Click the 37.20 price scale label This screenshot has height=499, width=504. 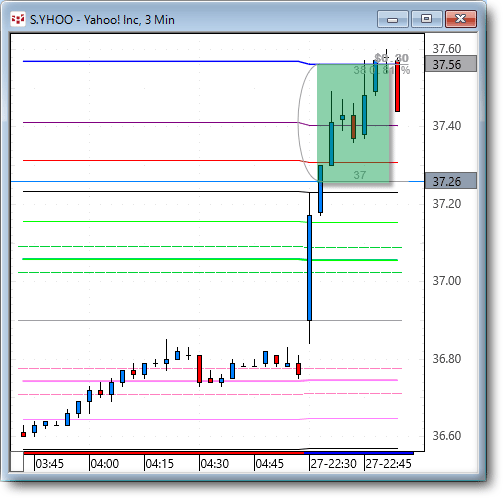447,203
